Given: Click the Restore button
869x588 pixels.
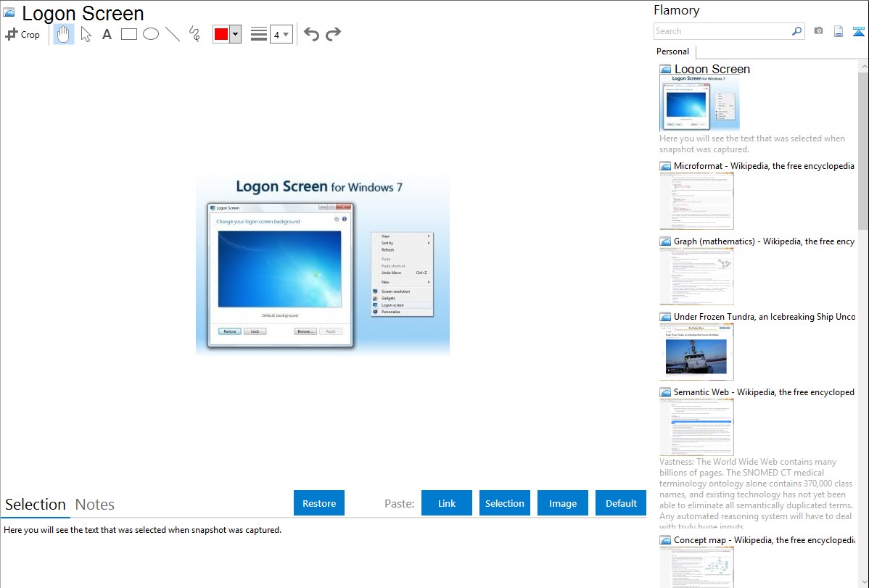Looking at the screenshot, I should point(319,502).
